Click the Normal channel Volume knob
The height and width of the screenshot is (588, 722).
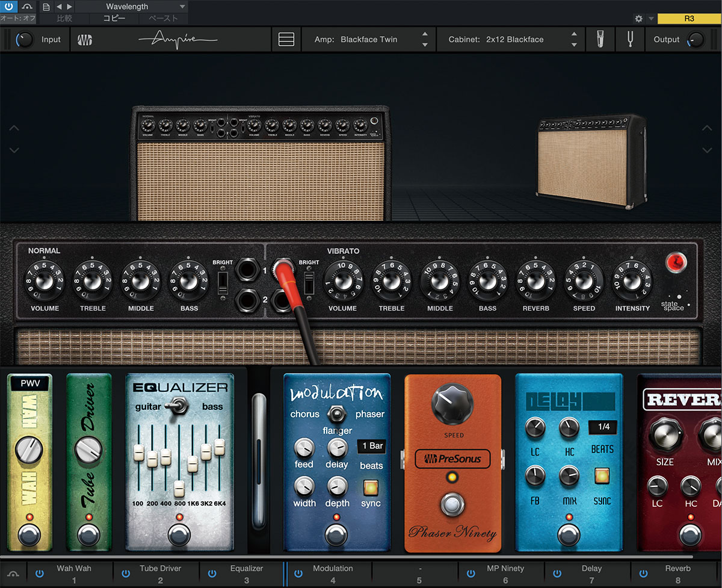pyautogui.click(x=44, y=280)
